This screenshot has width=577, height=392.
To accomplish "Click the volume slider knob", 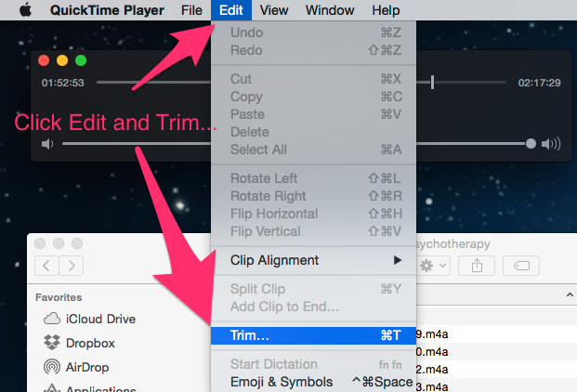I will (x=531, y=143).
